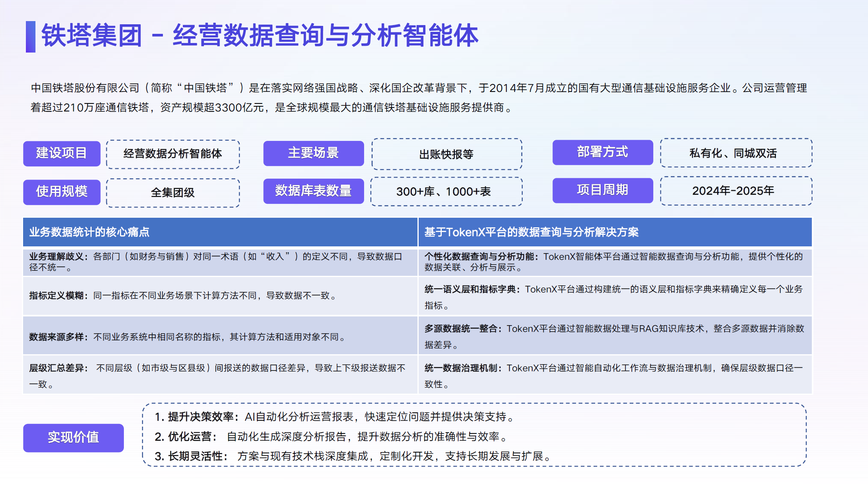Select the 全集团级 dashed box

[x=173, y=193]
